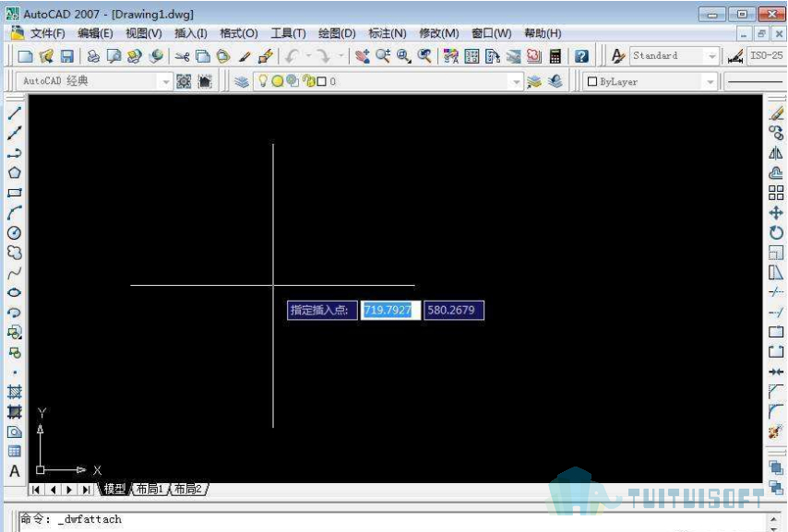This screenshot has width=788, height=532.
Task: Choose the Arc tool
Action: tap(15, 213)
